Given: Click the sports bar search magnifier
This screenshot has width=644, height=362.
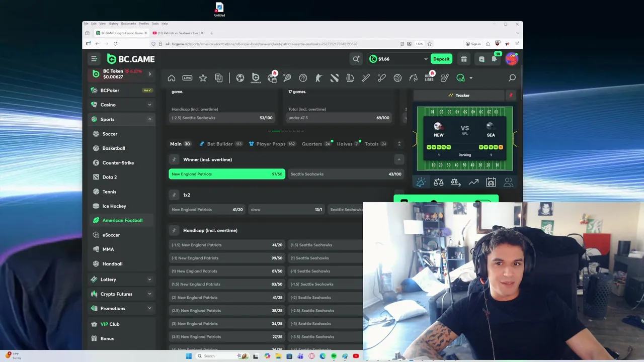Looking at the screenshot, I should tap(512, 78).
